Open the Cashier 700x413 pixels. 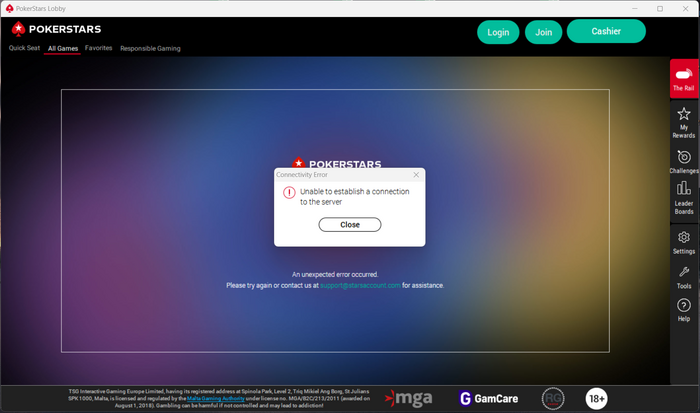(x=606, y=31)
